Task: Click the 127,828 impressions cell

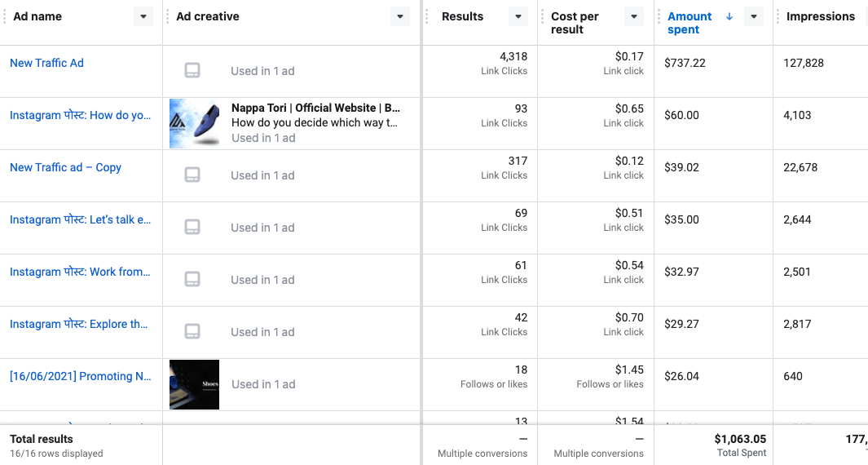Action: click(804, 63)
